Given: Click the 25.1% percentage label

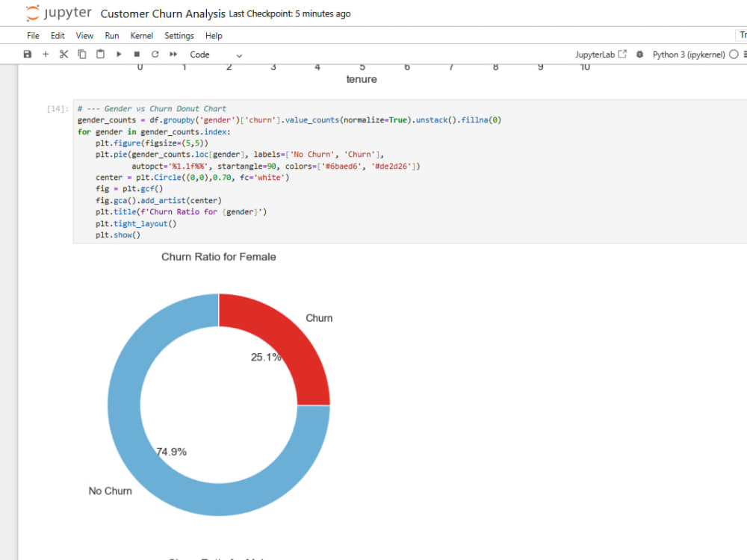Looking at the screenshot, I should (x=266, y=357).
